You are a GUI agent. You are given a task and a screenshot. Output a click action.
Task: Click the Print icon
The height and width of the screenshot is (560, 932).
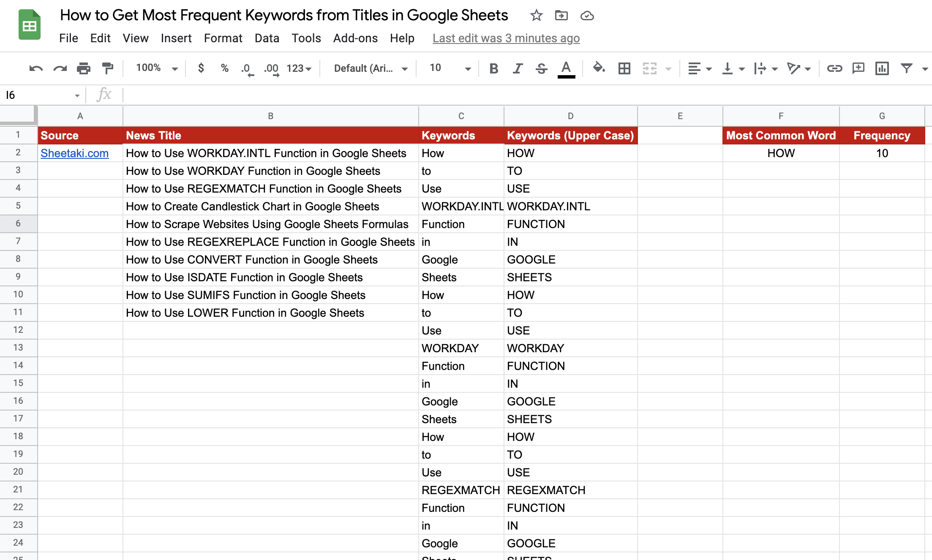point(83,68)
